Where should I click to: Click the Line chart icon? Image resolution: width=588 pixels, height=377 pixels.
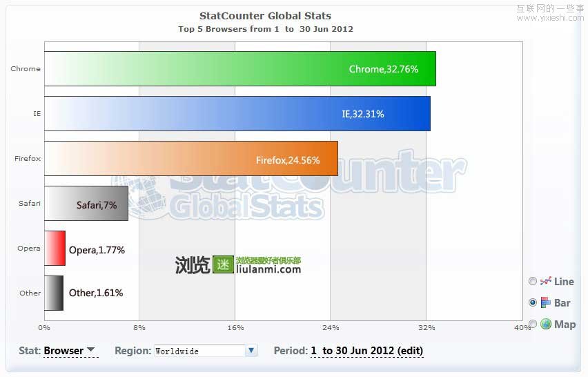(546, 281)
